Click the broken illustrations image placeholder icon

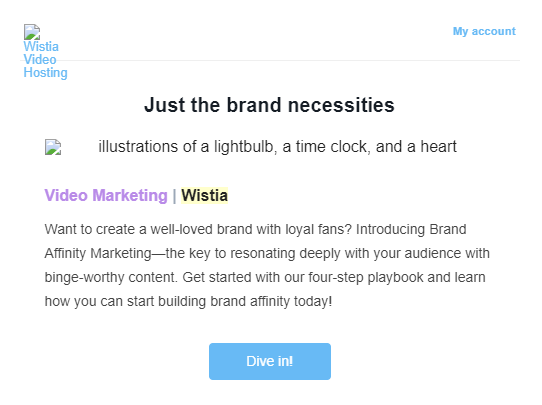[x=53, y=147]
